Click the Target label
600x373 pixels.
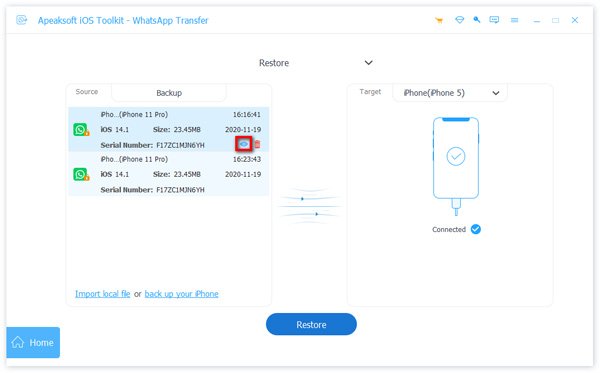click(x=370, y=92)
